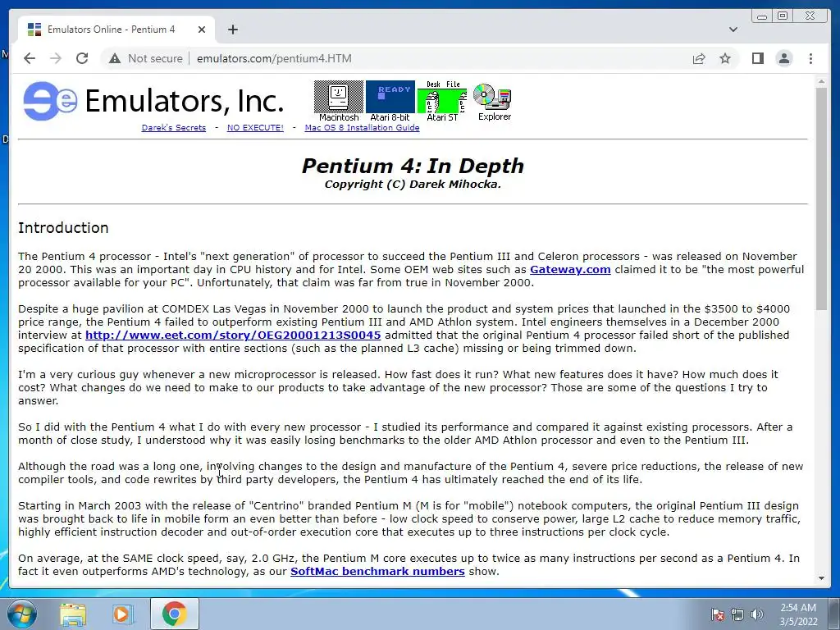840x630 pixels.
Task: Go back using the browser back arrow
Action: tap(30, 58)
